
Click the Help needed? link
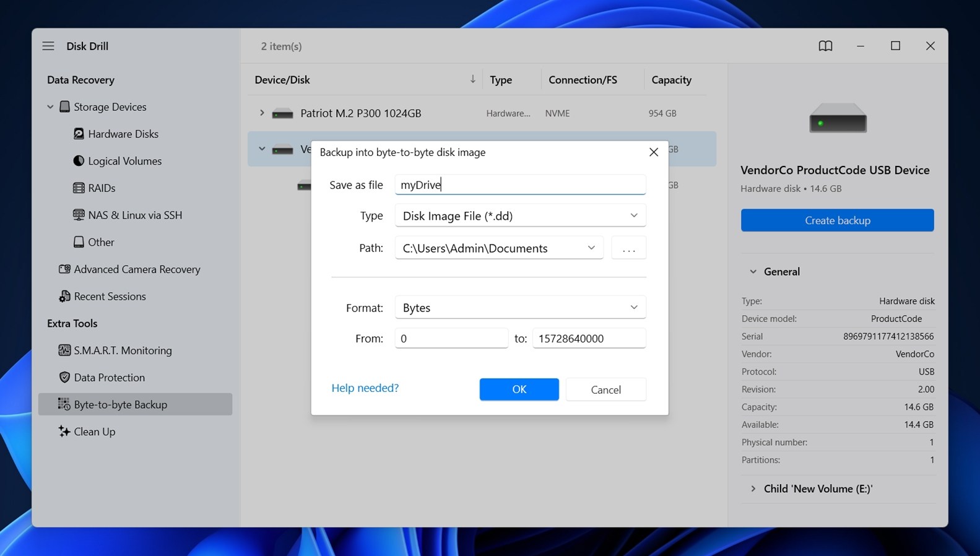365,388
